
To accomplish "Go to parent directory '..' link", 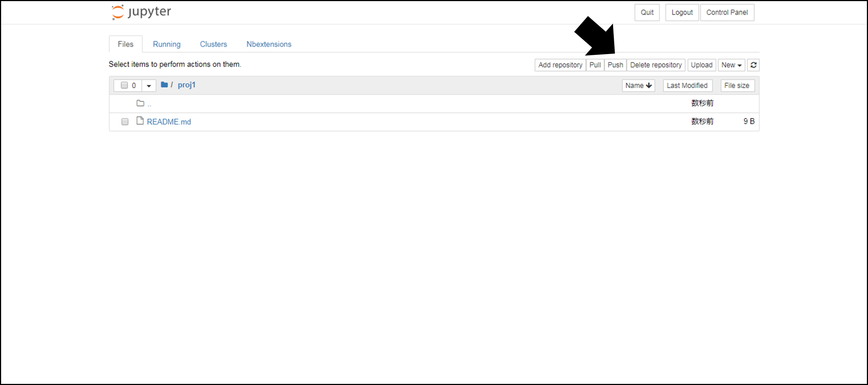I will [149, 104].
